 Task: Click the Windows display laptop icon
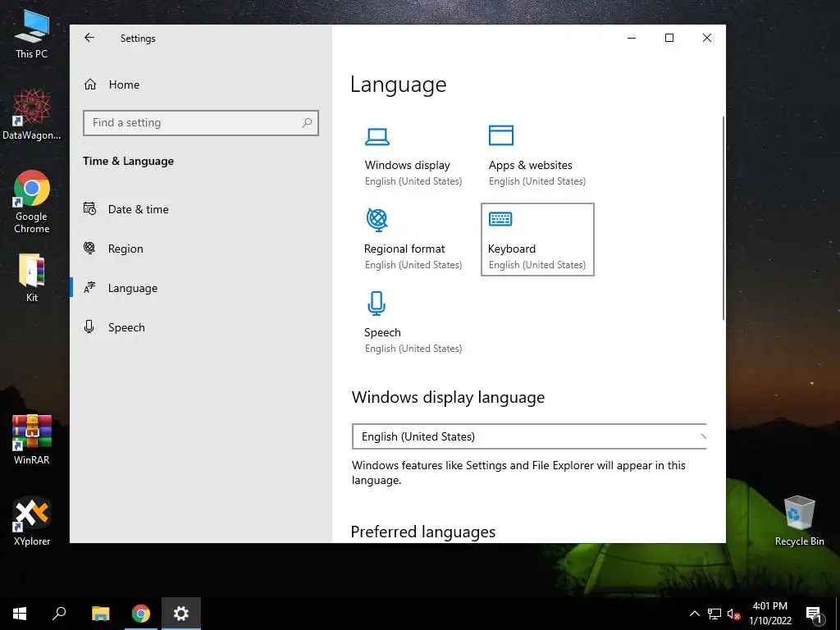pyautogui.click(x=377, y=137)
